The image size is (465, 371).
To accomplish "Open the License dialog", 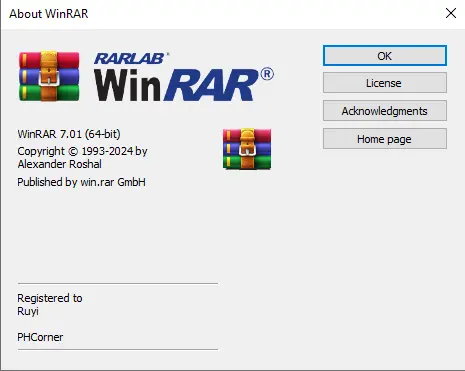I will tap(385, 83).
